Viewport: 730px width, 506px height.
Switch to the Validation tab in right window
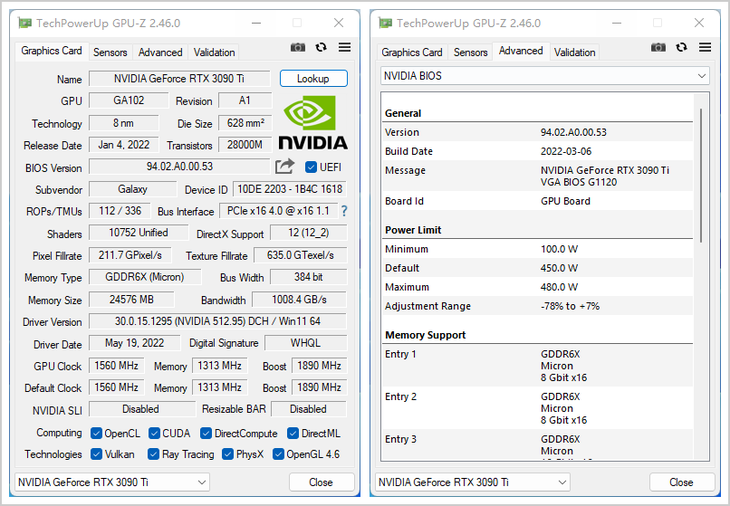574,52
